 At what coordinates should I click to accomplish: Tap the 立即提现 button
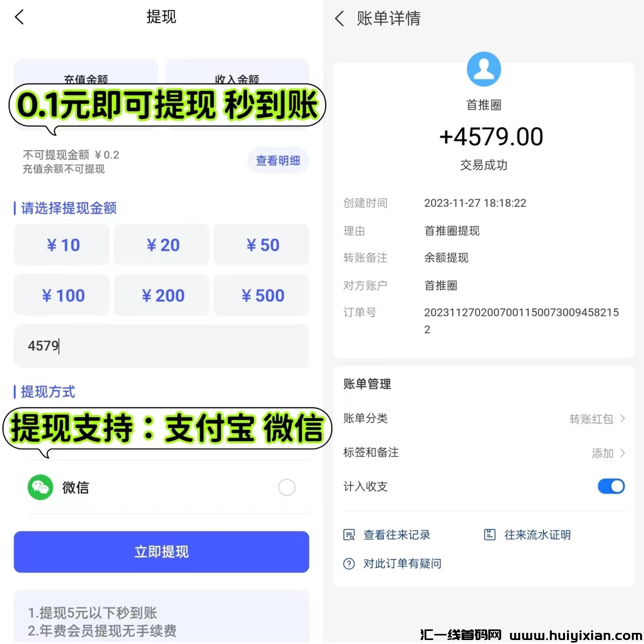pos(162,552)
